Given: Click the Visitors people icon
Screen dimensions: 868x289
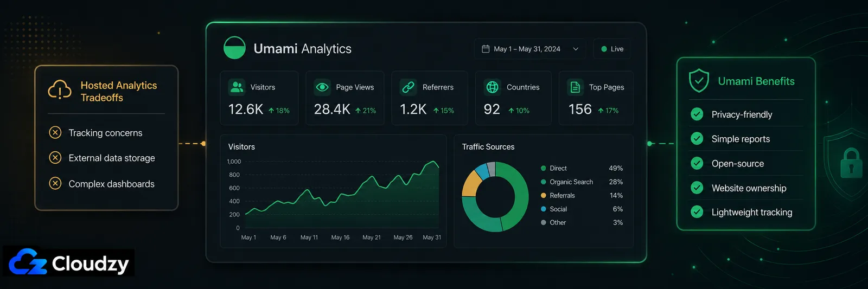Looking at the screenshot, I should (x=237, y=87).
